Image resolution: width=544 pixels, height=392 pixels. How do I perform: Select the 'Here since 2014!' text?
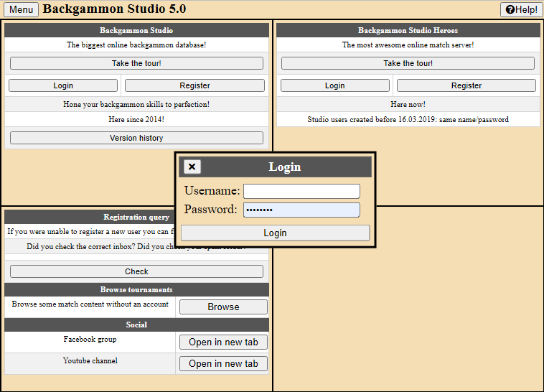(136, 119)
